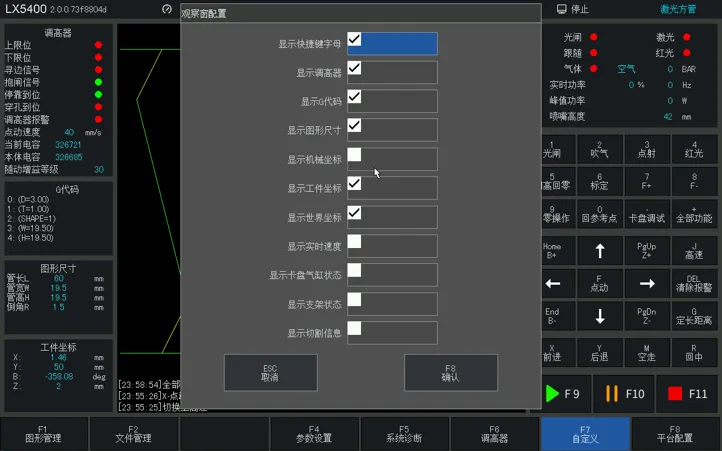Click the monitor icon beside 停止
This screenshot has width=722, height=451.
point(561,9)
